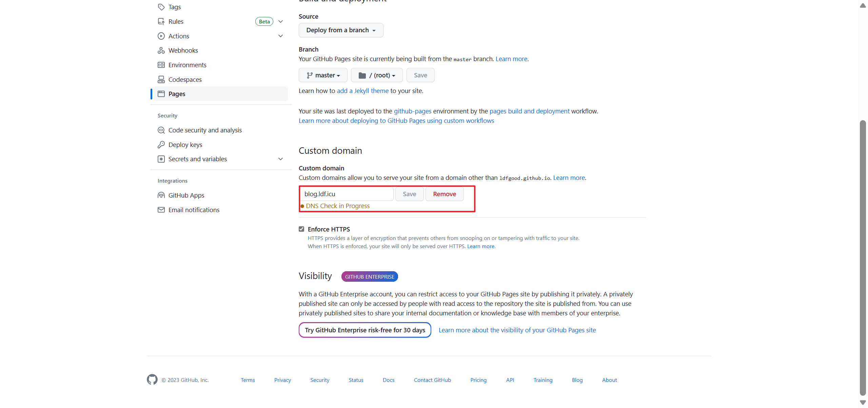Open Learn more link beside master branch text
868x408 pixels.
[511, 59]
